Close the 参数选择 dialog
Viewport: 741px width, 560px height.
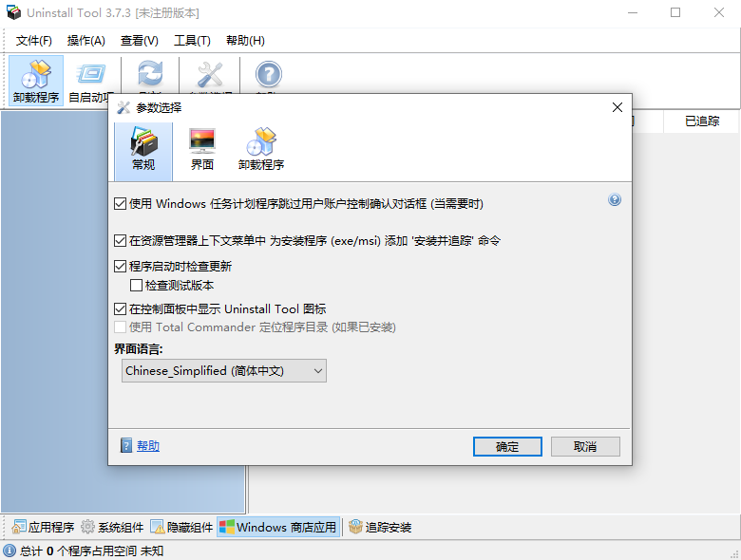[617, 107]
